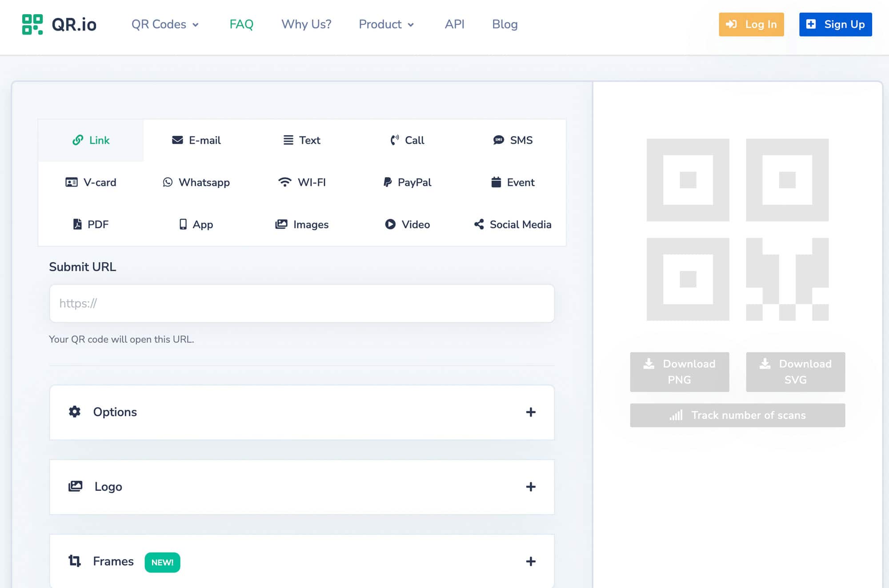Expand the Options section

coord(302,412)
